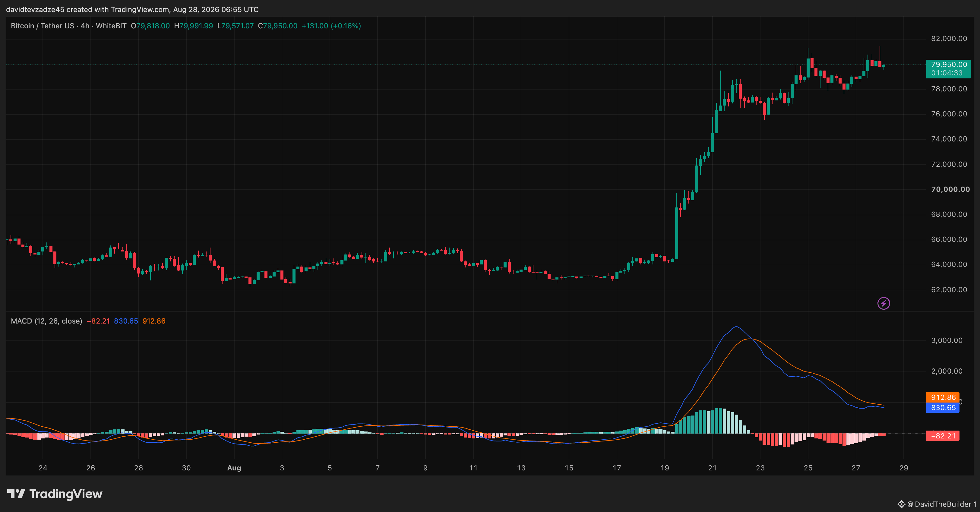Click the change value +131.00 (+0.16%)
This screenshot has height=512, width=980.
(331, 26)
